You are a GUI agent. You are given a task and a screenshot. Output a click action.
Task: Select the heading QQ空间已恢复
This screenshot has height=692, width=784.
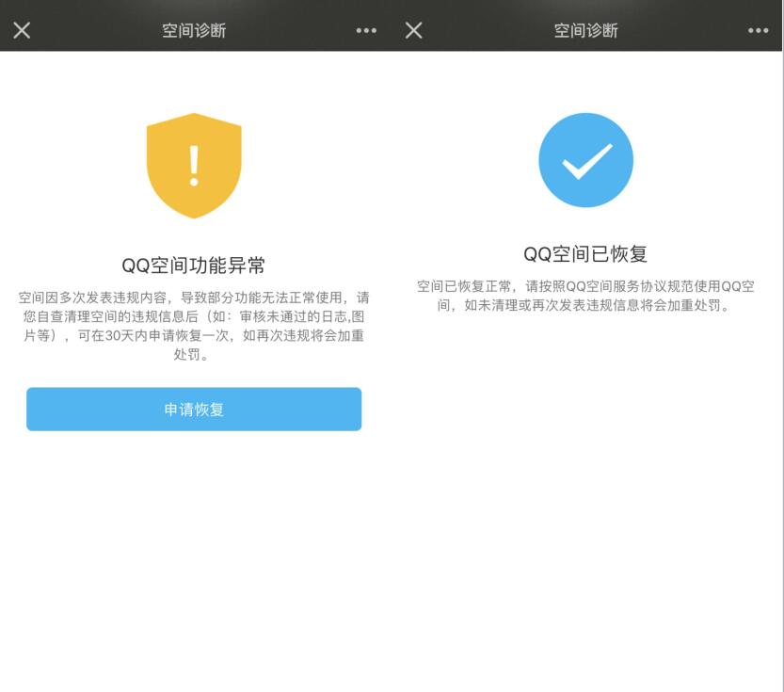point(585,254)
